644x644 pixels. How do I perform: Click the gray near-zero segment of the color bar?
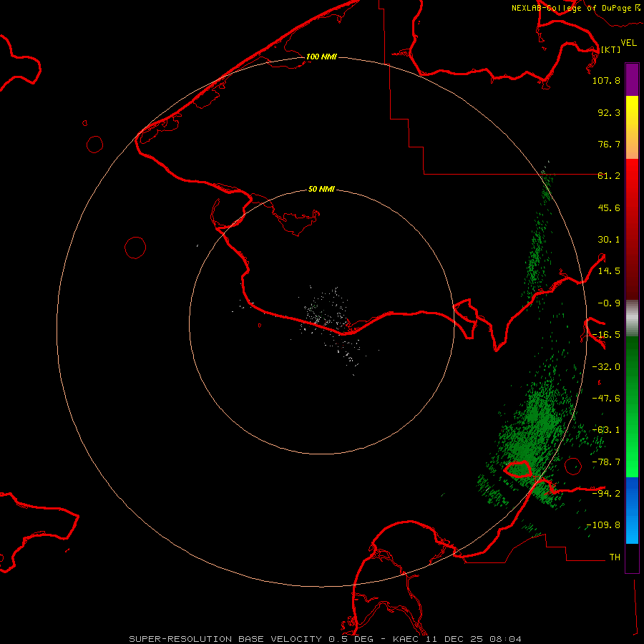pyautogui.click(x=632, y=318)
